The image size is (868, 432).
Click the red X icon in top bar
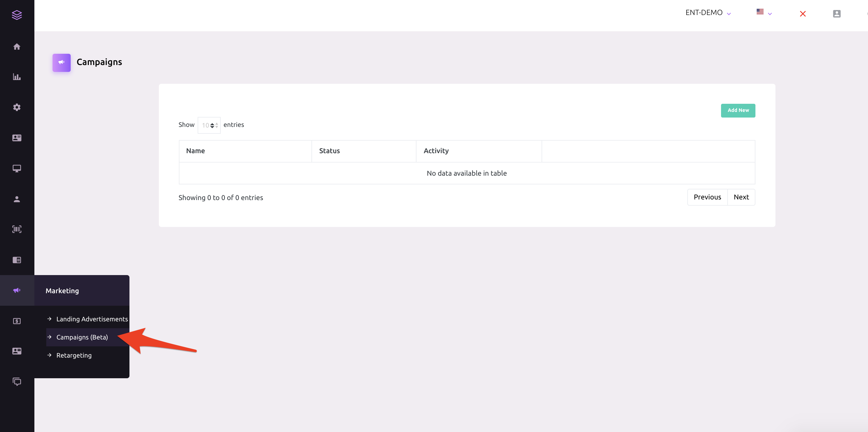803,14
